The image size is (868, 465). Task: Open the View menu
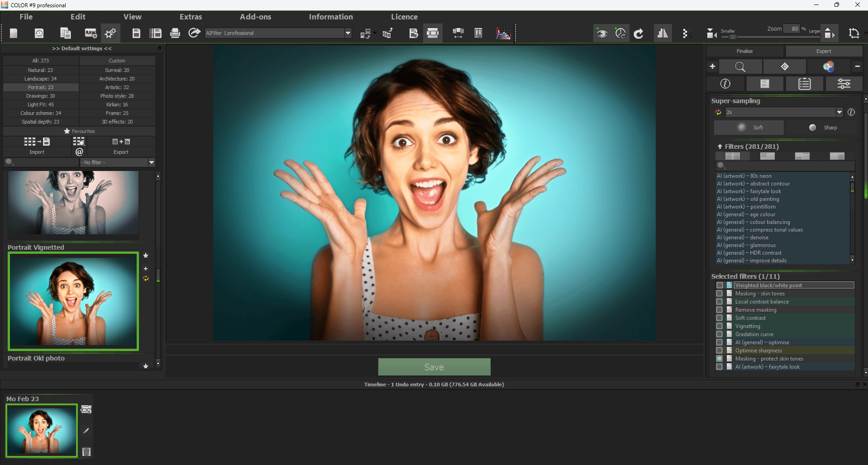point(133,17)
